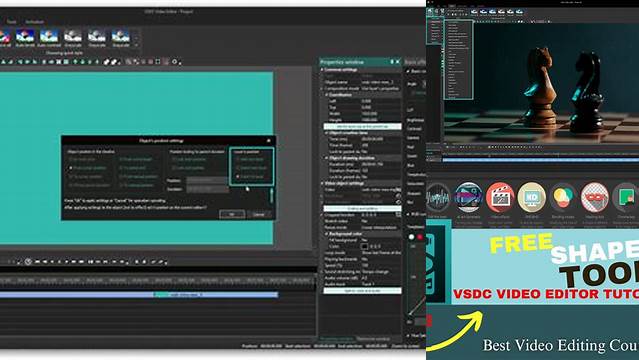This screenshot has width=639, height=360.
Task: Apply the Auto contrast quick style
Action: (x=49, y=38)
